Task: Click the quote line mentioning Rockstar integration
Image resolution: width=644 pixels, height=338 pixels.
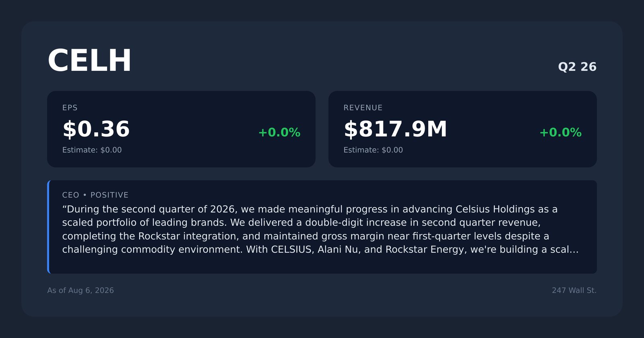Action: pos(305,236)
